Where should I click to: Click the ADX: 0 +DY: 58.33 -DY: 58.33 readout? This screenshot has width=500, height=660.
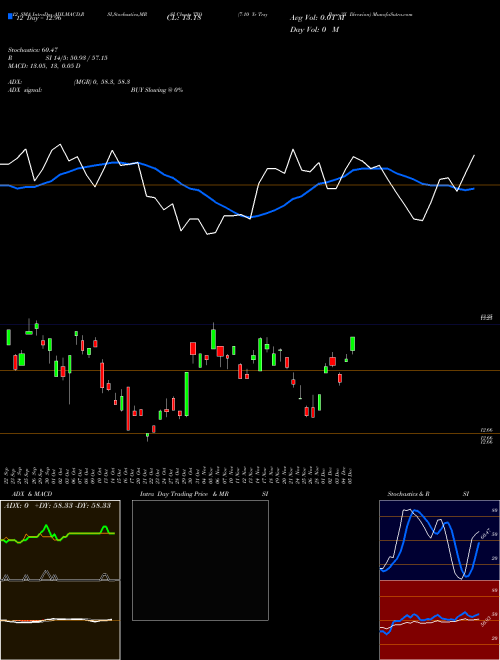(x=57, y=505)
